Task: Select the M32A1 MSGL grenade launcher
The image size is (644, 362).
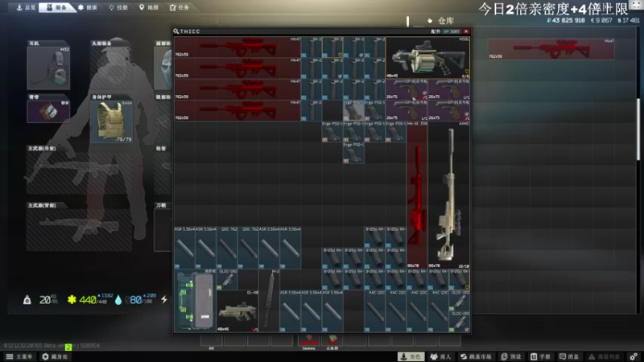Action: tap(427, 58)
